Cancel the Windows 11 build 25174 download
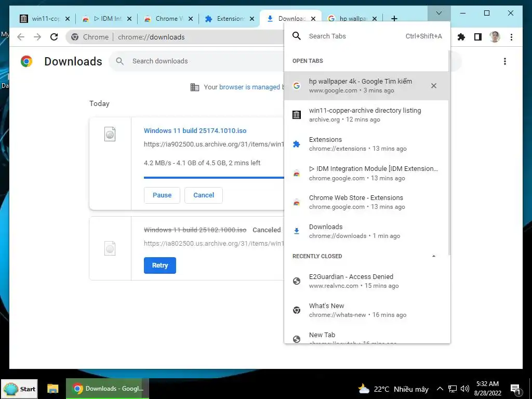Viewport: 532px width, 399px height. (204, 195)
